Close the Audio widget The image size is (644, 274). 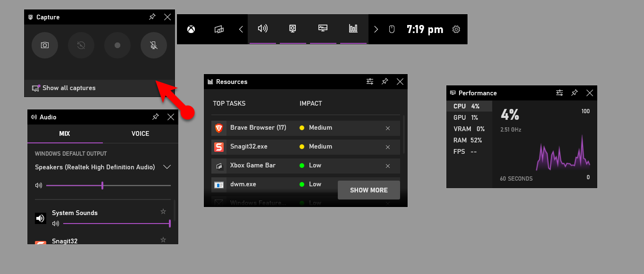[171, 117]
